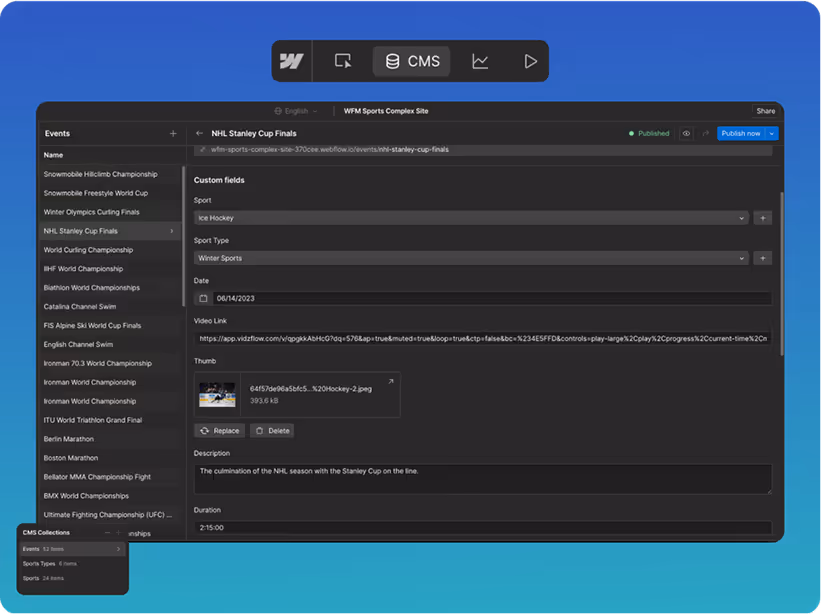
Task: Expand the Publish now dropdown arrow
Action: click(772, 133)
